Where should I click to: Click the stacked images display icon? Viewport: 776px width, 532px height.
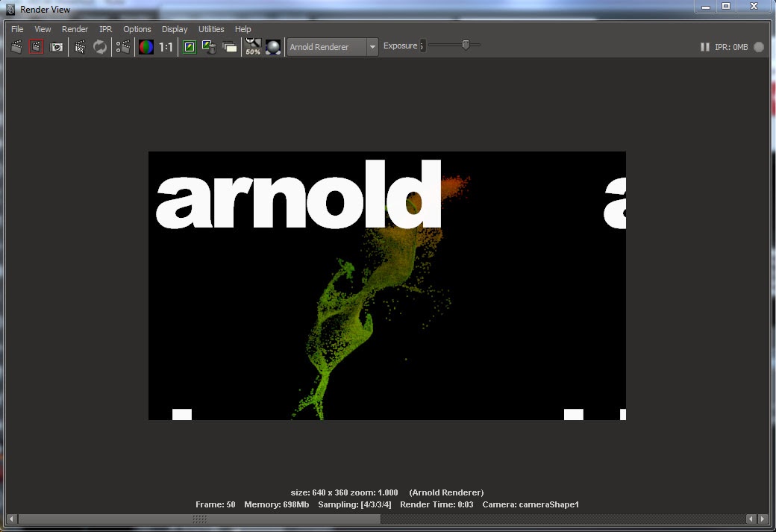coord(230,48)
